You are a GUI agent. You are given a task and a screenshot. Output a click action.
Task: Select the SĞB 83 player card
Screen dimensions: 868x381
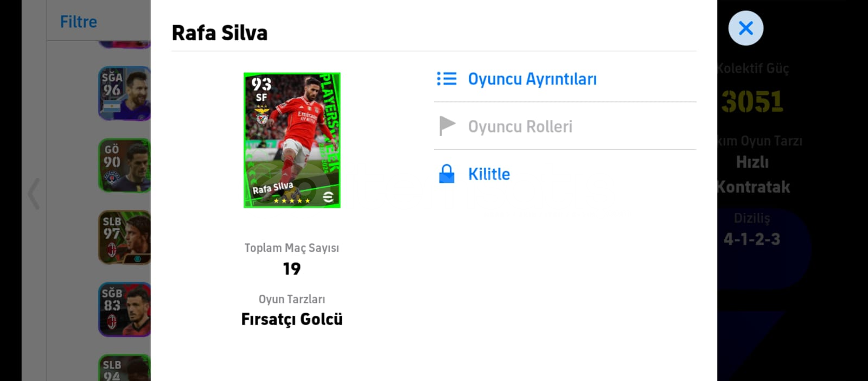pos(124,309)
